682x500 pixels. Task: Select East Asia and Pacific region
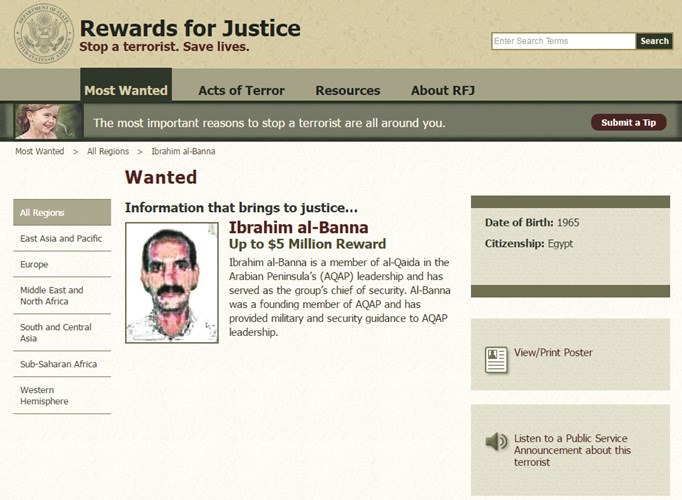(62, 238)
